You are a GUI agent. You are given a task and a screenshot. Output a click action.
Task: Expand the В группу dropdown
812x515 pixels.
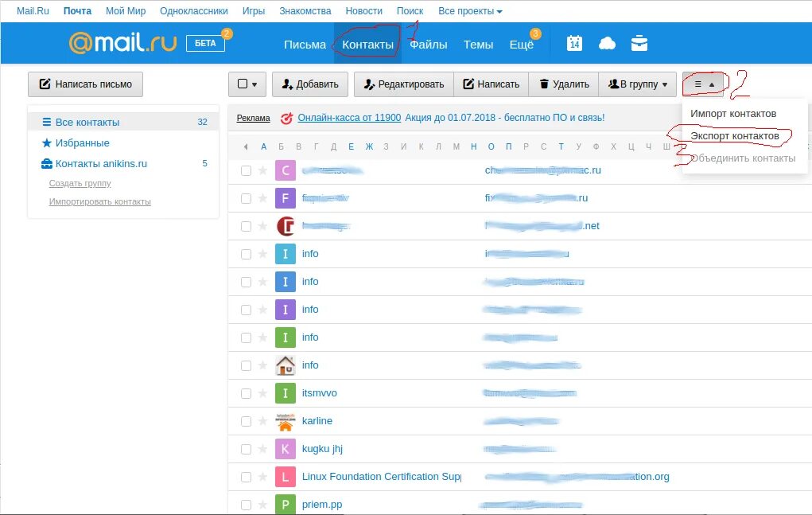tap(638, 84)
